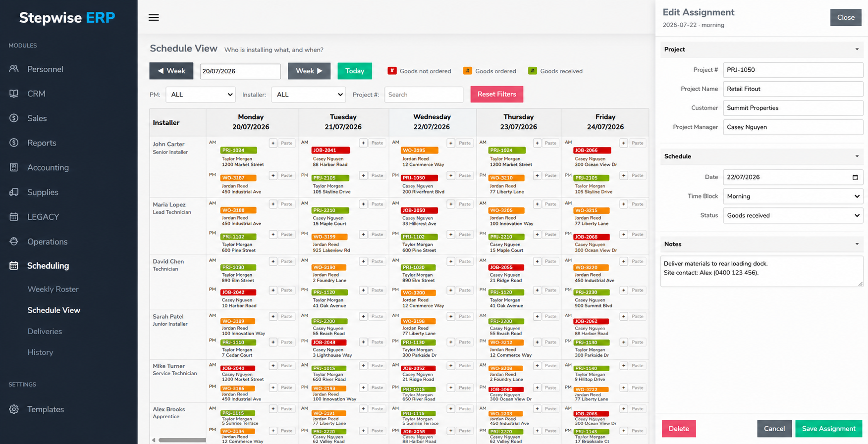This screenshot has width=868, height=444.
Task: Add assignment for Maria Lopez Tuesday AM
Action: (363, 204)
